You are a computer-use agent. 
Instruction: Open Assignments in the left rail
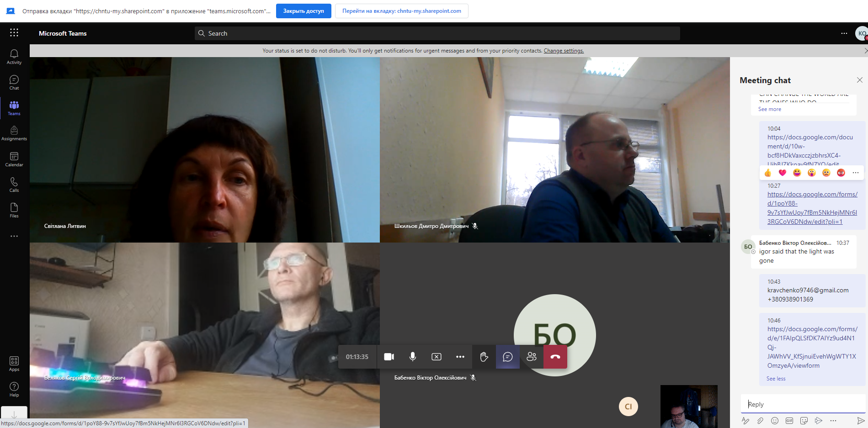coord(14,133)
